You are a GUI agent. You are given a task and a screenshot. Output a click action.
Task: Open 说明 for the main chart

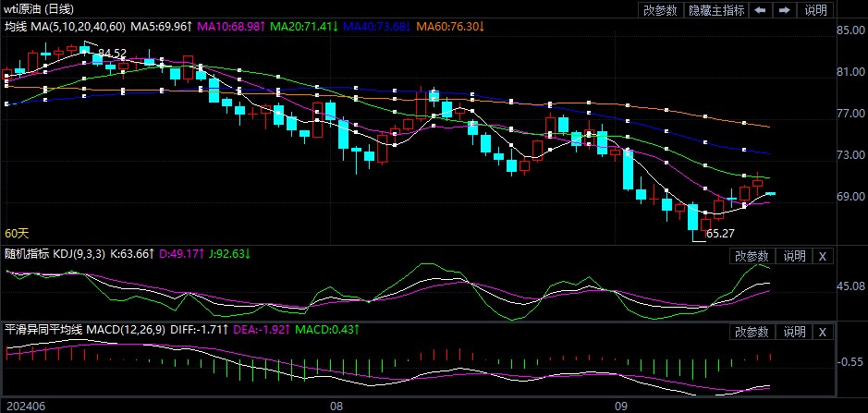[816, 10]
